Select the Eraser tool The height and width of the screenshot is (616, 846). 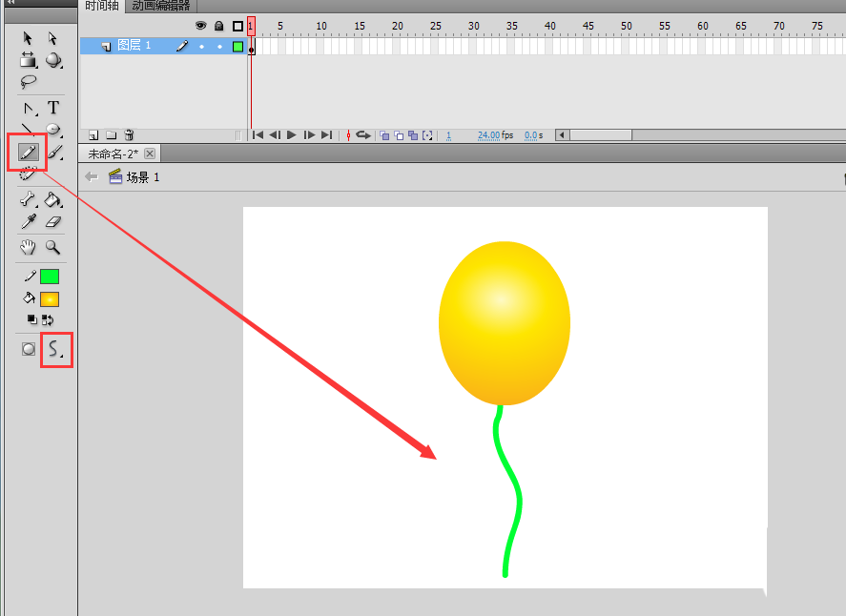click(x=52, y=221)
